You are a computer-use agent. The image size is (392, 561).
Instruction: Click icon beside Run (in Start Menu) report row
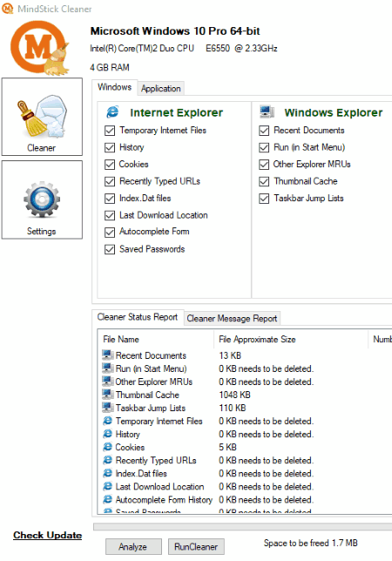(108, 368)
